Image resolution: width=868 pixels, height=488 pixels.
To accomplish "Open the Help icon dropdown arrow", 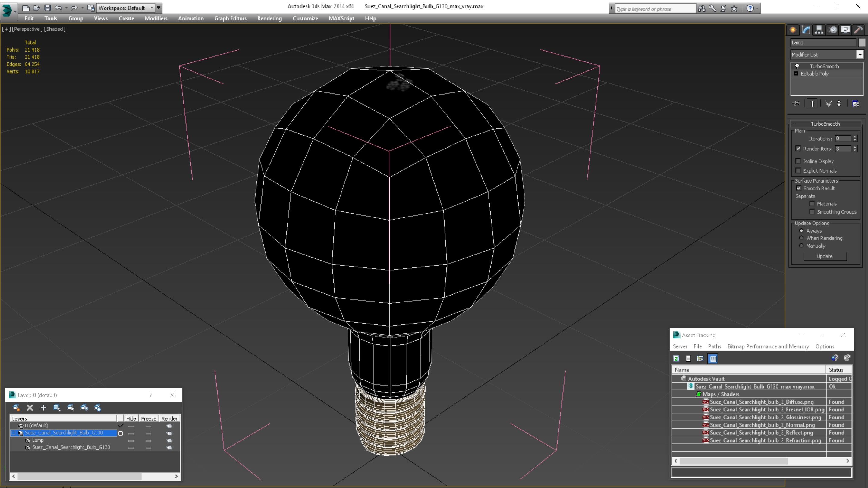I will [x=757, y=8].
